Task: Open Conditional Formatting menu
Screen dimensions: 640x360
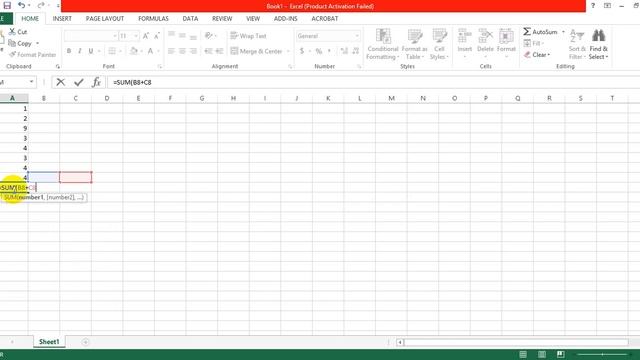Action: 383,44
